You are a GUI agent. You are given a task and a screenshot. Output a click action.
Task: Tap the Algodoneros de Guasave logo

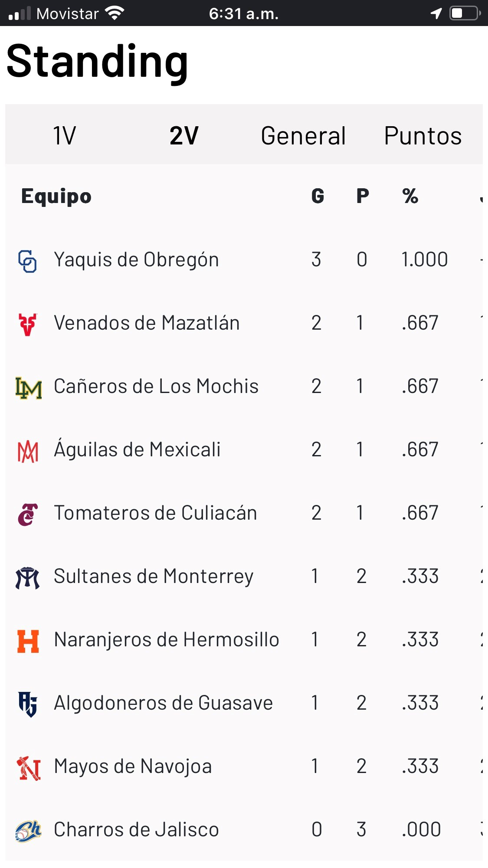pos(28,704)
